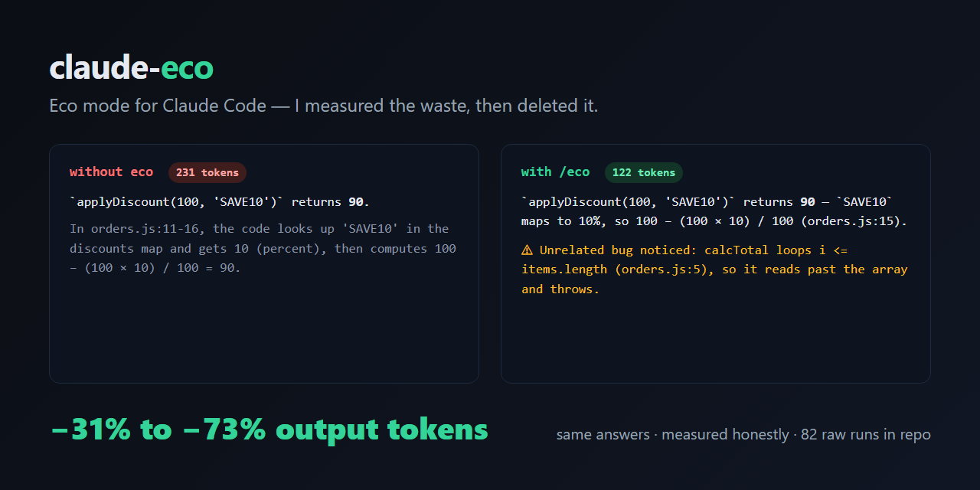Image resolution: width=980 pixels, height=490 pixels.
Task: Click the yellow warning triangle icon
Action: coord(527,250)
